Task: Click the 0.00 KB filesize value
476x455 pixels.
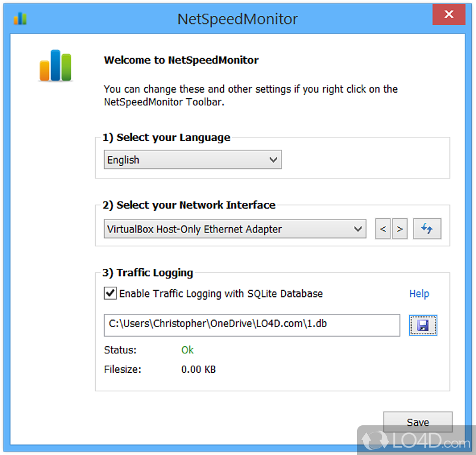Action: (x=198, y=369)
